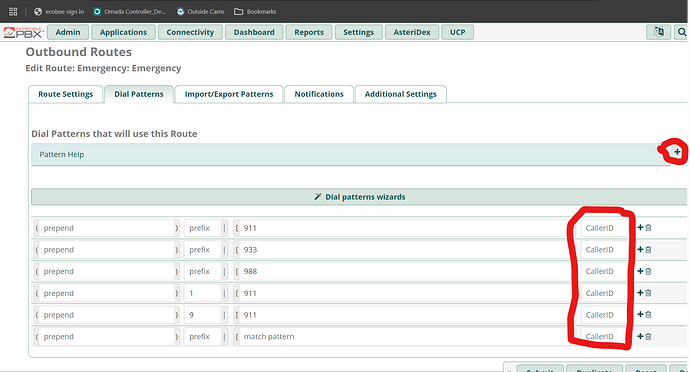
Task: Select the Additional Settings tab
Action: coord(400,94)
